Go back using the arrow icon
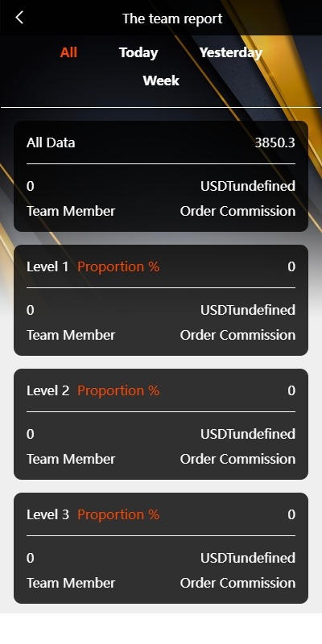 19,18
